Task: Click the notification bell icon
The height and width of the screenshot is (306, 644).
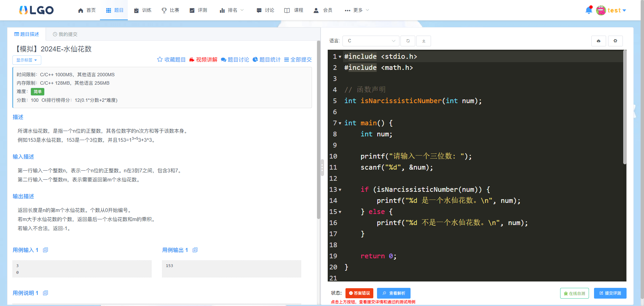Action: [588, 10]
